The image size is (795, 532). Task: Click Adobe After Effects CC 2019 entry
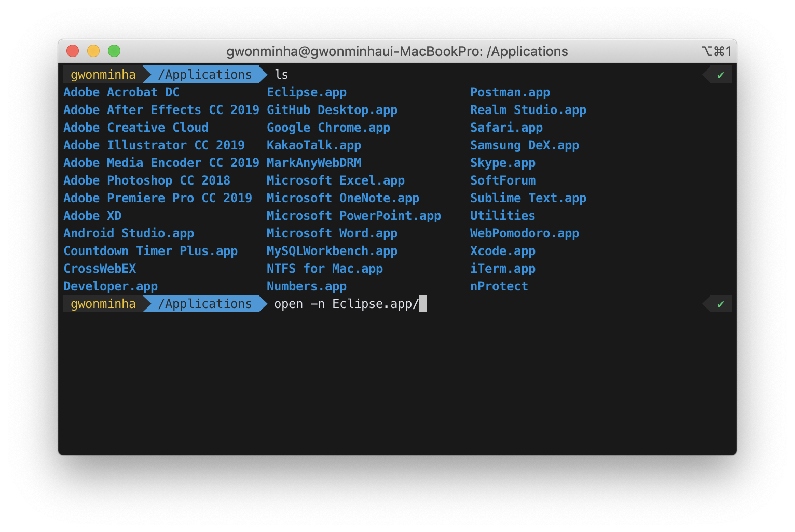tap(161, 110)
